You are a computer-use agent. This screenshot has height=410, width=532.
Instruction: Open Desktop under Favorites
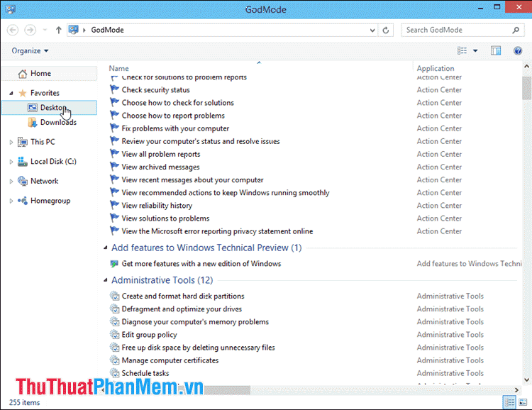tap(49, 108)
